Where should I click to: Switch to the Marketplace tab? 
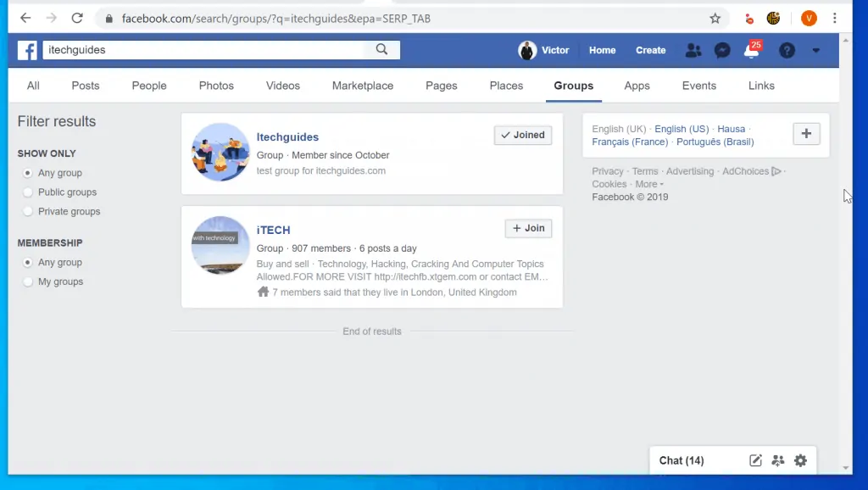pyautogui.click(x=363, y=86)
